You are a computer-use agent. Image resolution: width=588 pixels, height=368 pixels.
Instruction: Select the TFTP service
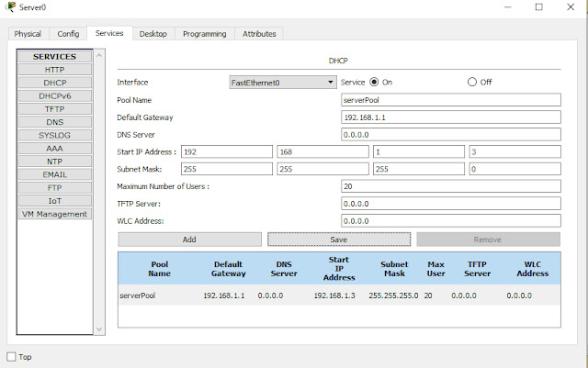(55, 109)
